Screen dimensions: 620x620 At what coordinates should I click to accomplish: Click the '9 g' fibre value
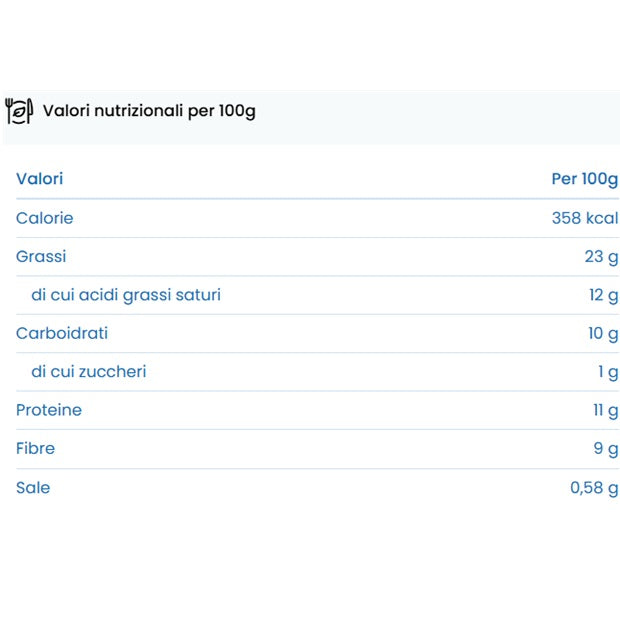click(605, 449)
